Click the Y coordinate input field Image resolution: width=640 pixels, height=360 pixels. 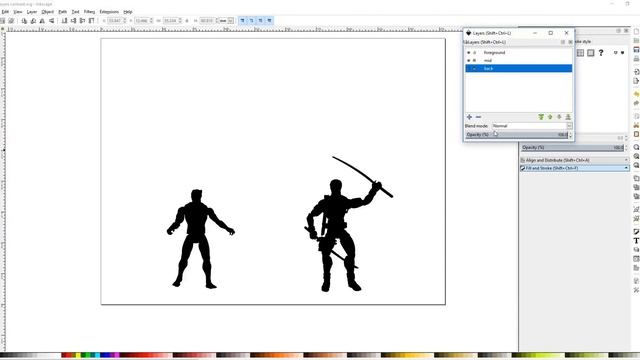(x=144, y=20)
